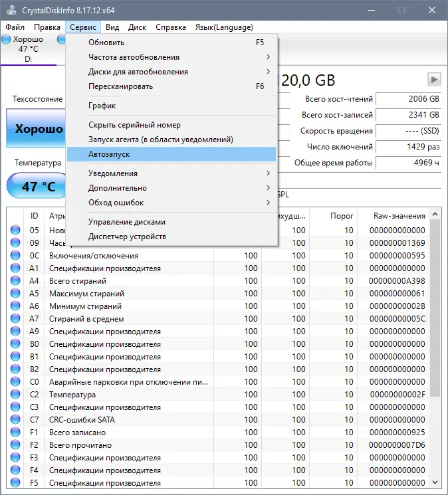Click the status orb for attribute A9

tap(15, 331)
